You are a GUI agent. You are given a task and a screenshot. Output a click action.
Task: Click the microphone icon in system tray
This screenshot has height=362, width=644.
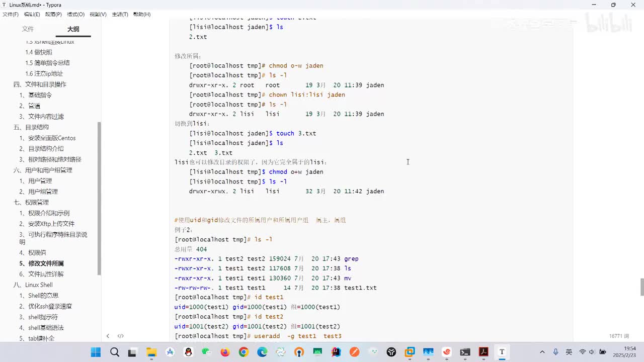coord(556,352)
